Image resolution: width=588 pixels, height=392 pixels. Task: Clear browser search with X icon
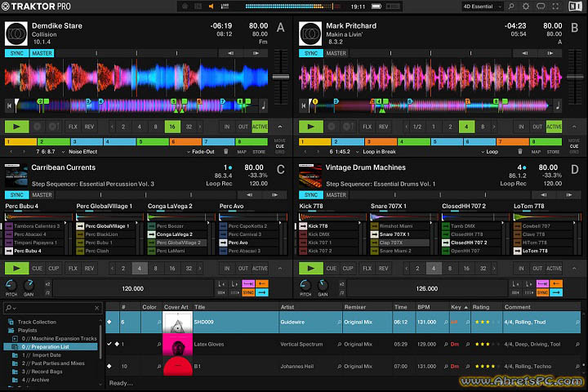96,308
